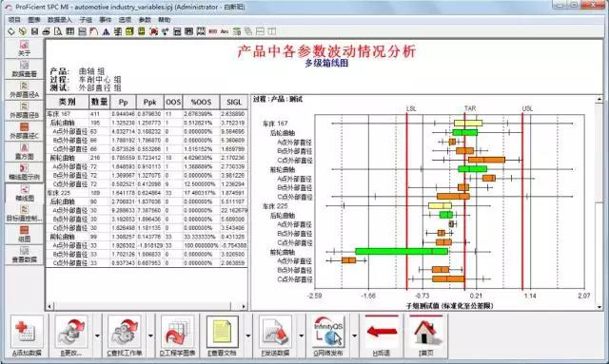Click the E查看文档 view document icon
The width and height of the screenshot is (609, 364).
tap(222, 335)
